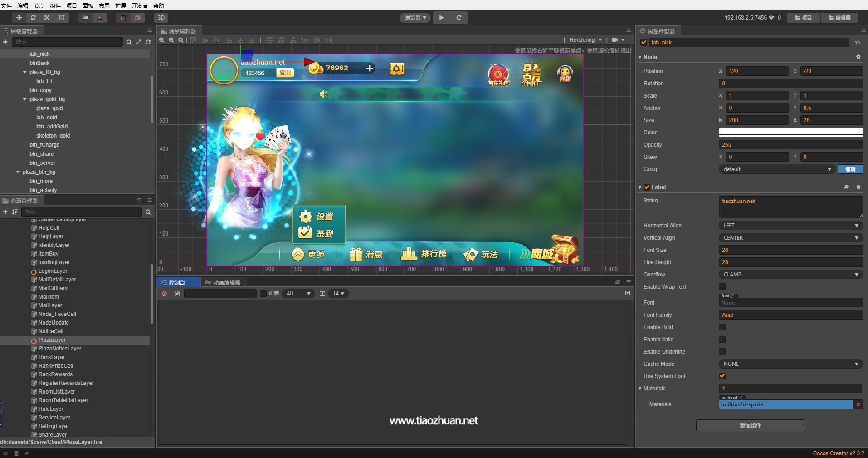
Task: Select the scale transform tool
Action: (47, 18)
